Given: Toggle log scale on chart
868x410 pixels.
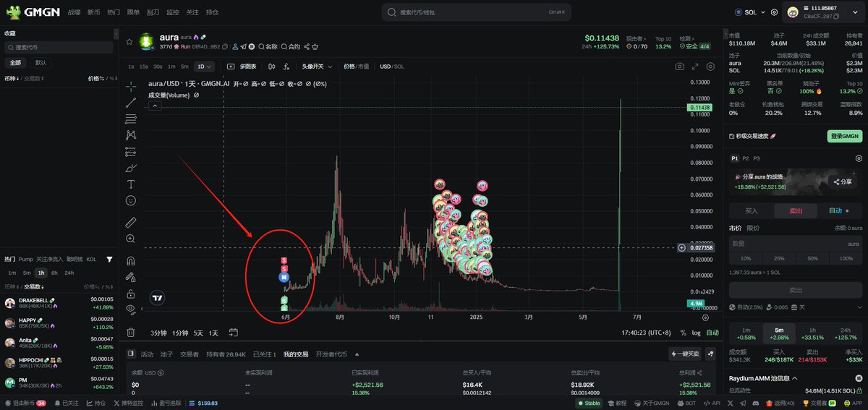Looking at the screenshot, I should 696,333.
